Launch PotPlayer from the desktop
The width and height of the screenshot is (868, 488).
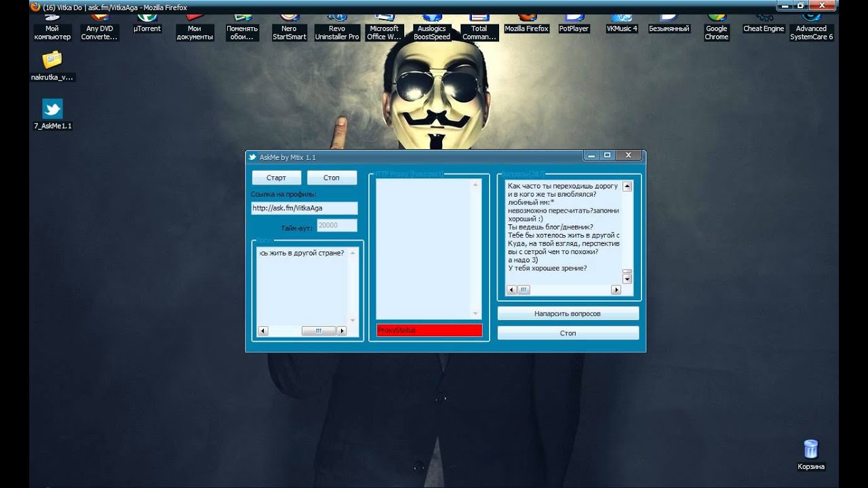(574, 23)
